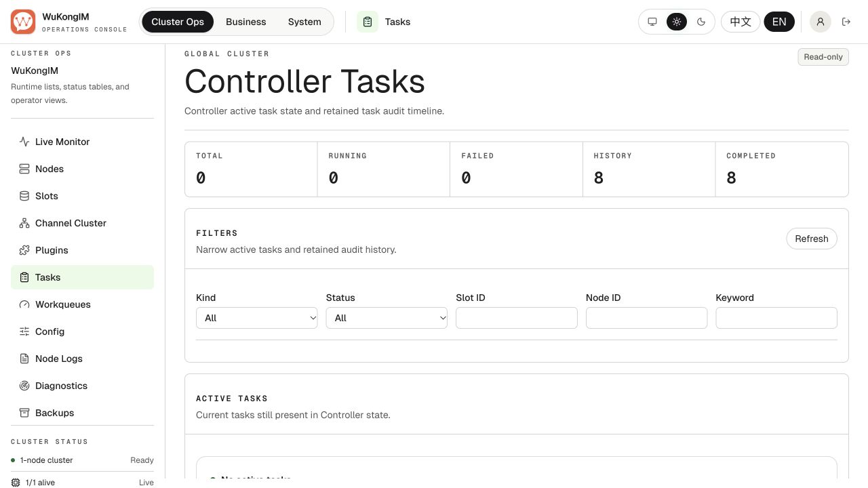
Task: Open the Kind filter dropdown
Action: (257, 318)
